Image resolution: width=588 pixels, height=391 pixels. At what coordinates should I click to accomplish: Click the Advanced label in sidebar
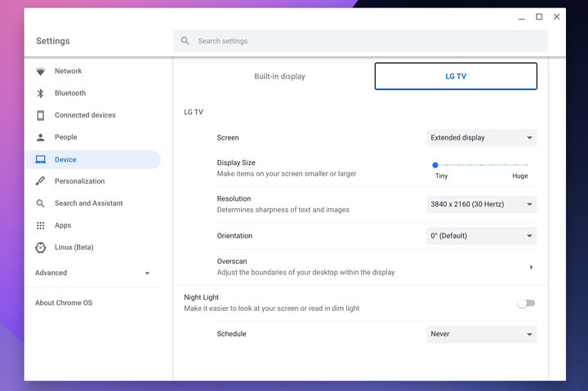[51, 273]
